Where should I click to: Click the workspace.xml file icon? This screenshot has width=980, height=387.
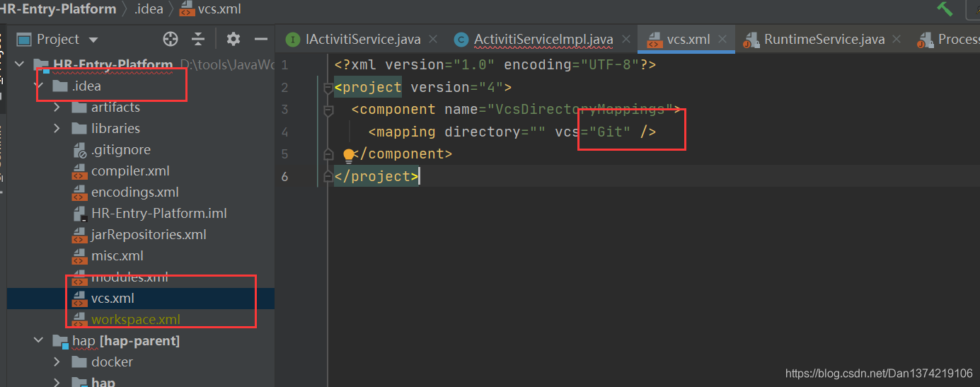[79, 320]
